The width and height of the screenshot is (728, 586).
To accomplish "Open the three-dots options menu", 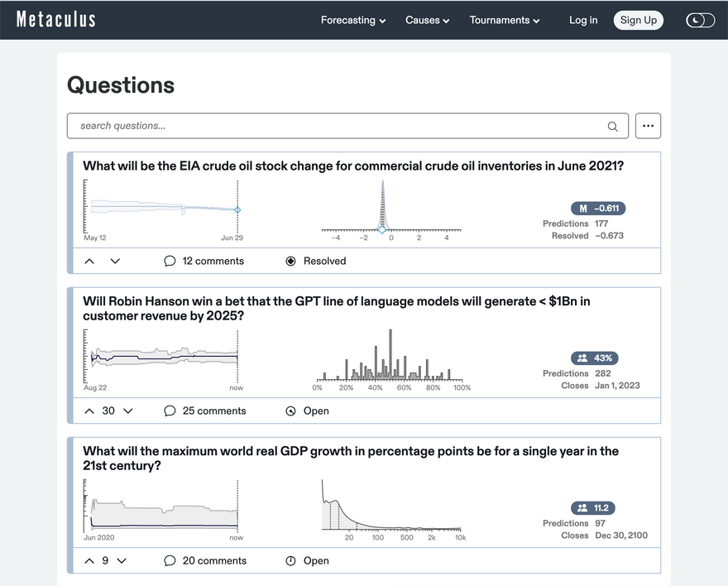I will click(x=648, y=126).
